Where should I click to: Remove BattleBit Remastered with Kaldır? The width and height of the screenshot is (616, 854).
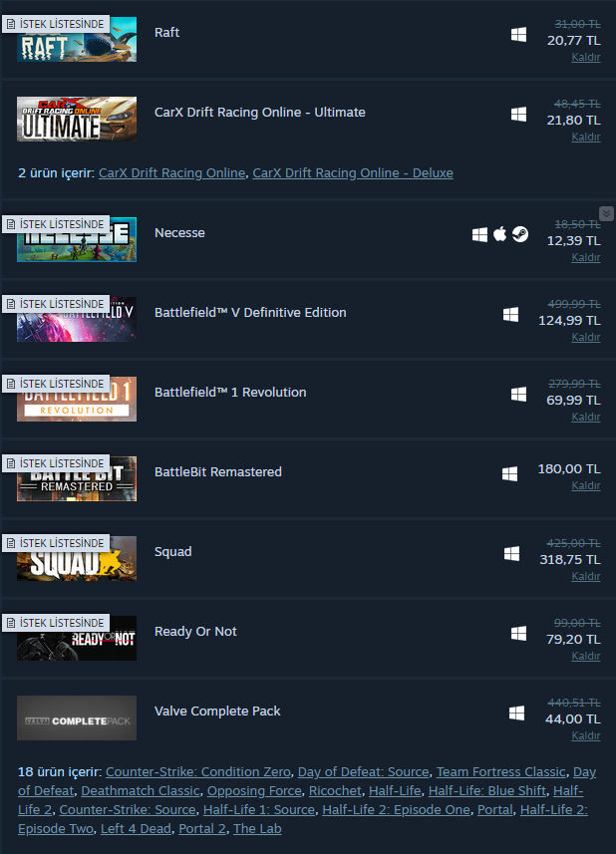point(586,486)
